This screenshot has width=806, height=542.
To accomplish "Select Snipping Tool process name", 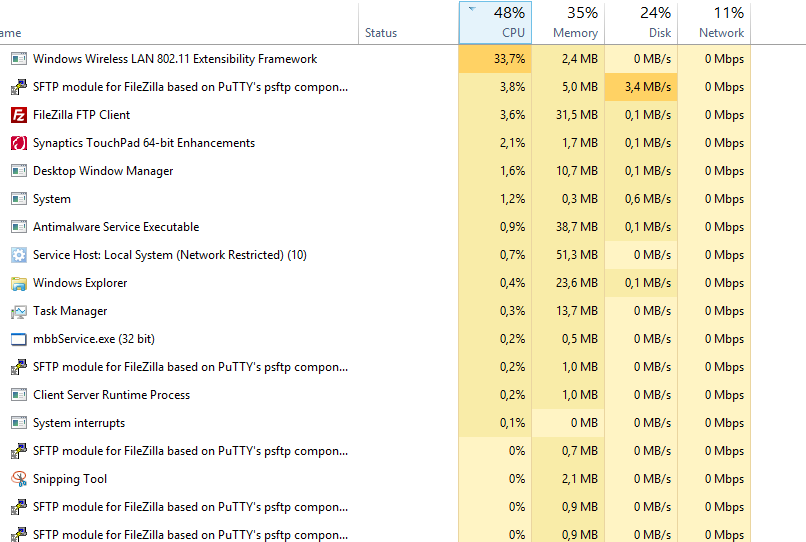I will tap(70, 479).
